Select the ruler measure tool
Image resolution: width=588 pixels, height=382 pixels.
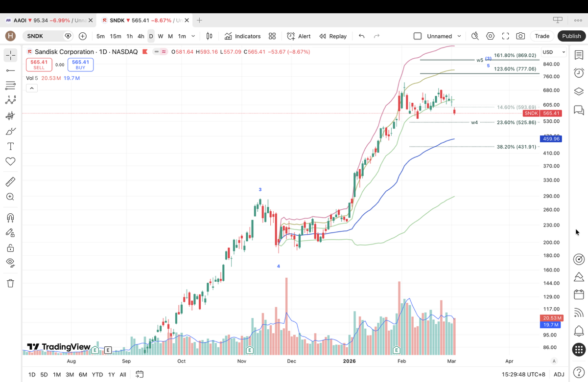click(x=10, y=182)
